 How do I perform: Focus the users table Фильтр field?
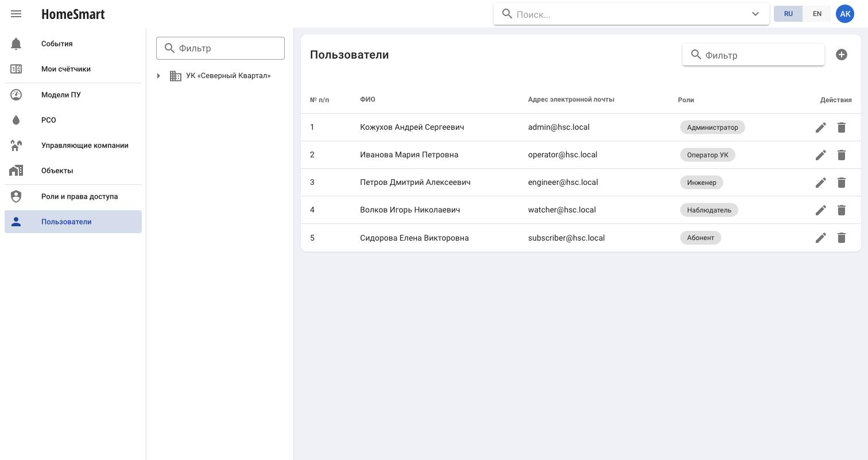pyautogui.click(x=753, y=55)
